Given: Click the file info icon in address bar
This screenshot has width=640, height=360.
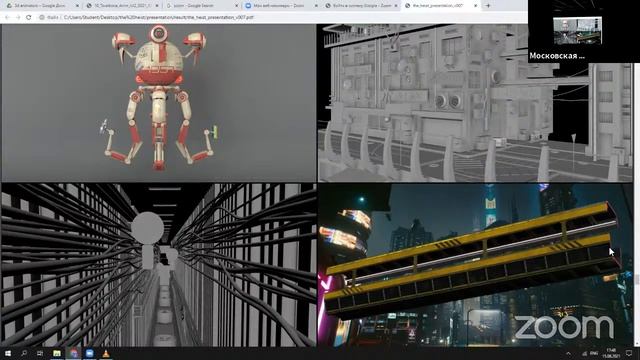Looking at the screenshot, I should [x=42, y=18].
